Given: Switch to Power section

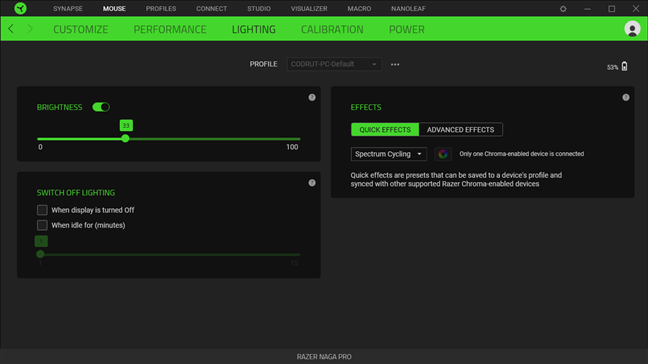Looking at the screenshot, I should pyautogui.click(x=407, y=29).
